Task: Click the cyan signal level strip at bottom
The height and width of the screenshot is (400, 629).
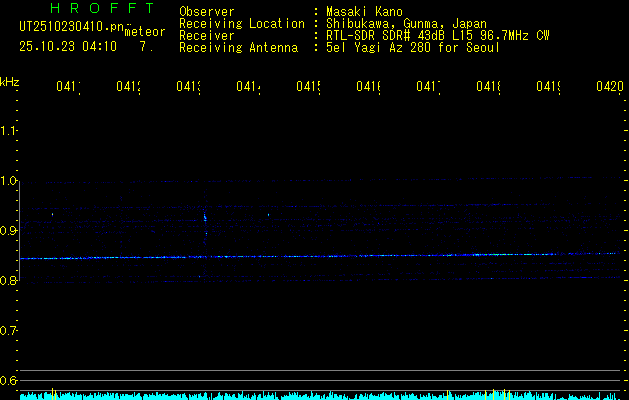Action: [320, 395]
